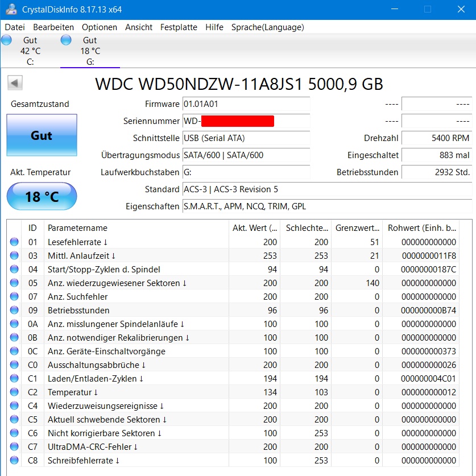Select the G: drive tab at 18 °C
The height and width of the screenshot is (476, 476).
click(x=90, y=51)
